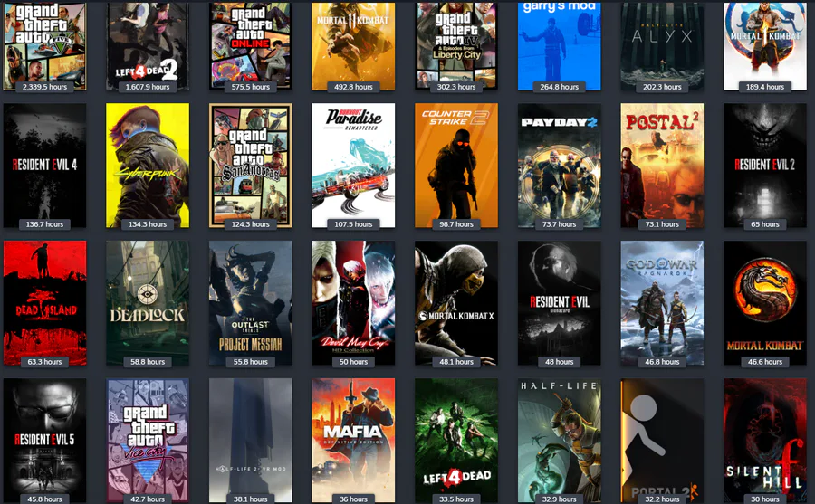
Task: Select the Cyberpunk game cover
Action: click(148, 166)
